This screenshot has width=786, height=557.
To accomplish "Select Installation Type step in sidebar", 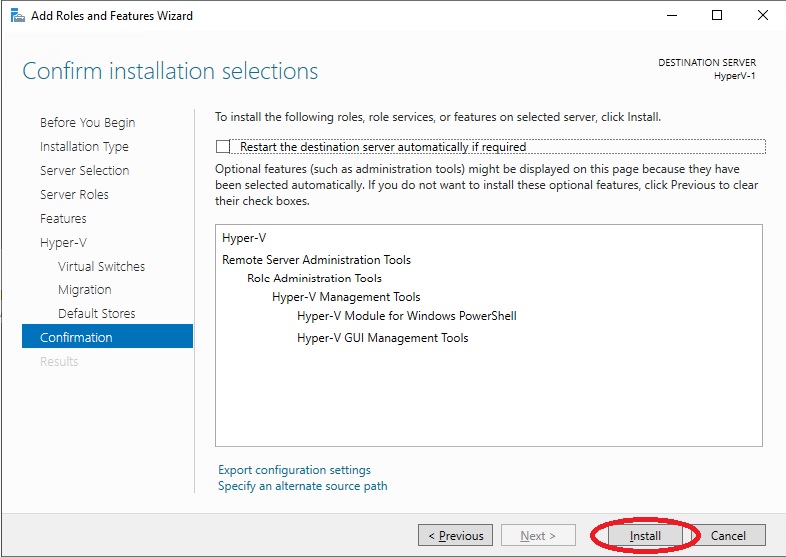I will [84, 146].
